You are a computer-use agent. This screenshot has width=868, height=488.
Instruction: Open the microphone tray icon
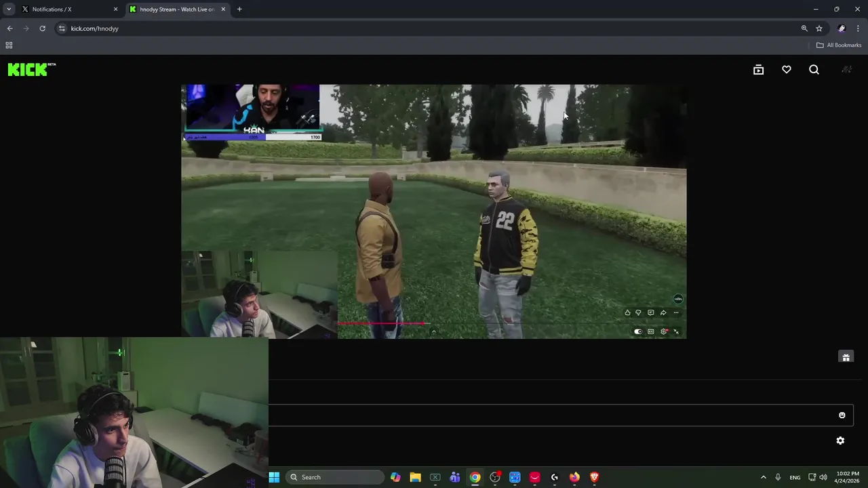point(778,477)
